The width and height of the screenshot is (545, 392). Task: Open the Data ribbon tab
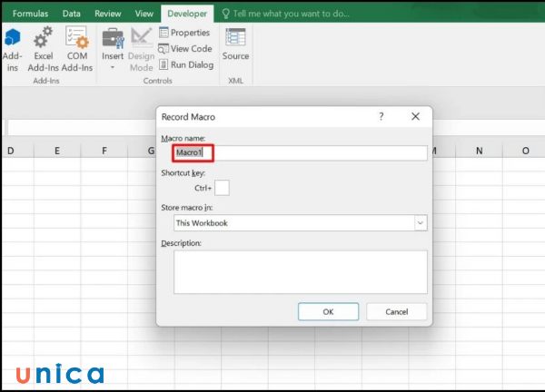click(70, 14)
